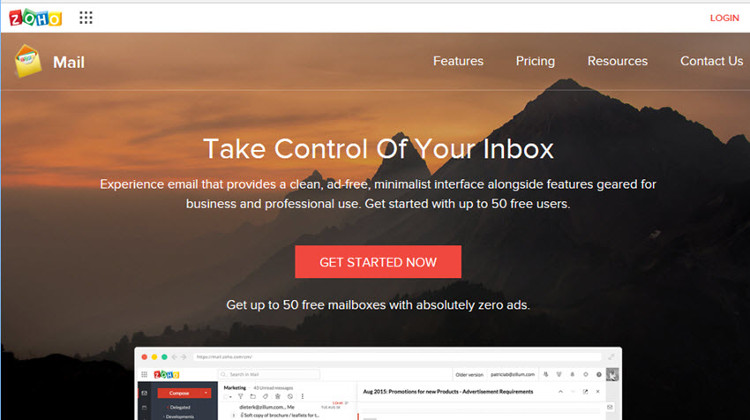Click the tag icon in mail toolbar
Screen dimensions: 750x420
tap(265, 396)
